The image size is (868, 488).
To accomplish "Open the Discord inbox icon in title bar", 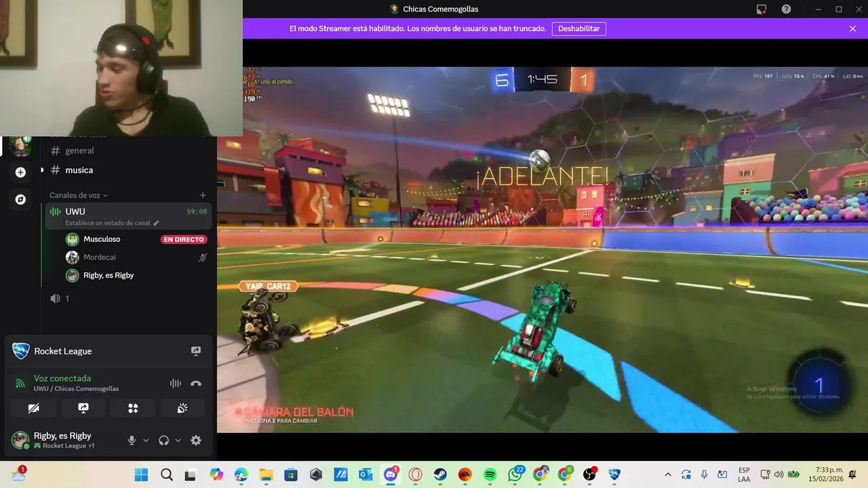I will tap(762, 9).
